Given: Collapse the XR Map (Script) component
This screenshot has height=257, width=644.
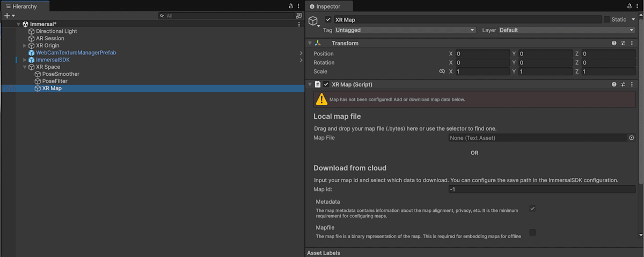Looking at the screenshot, I should tap(310, 84).
